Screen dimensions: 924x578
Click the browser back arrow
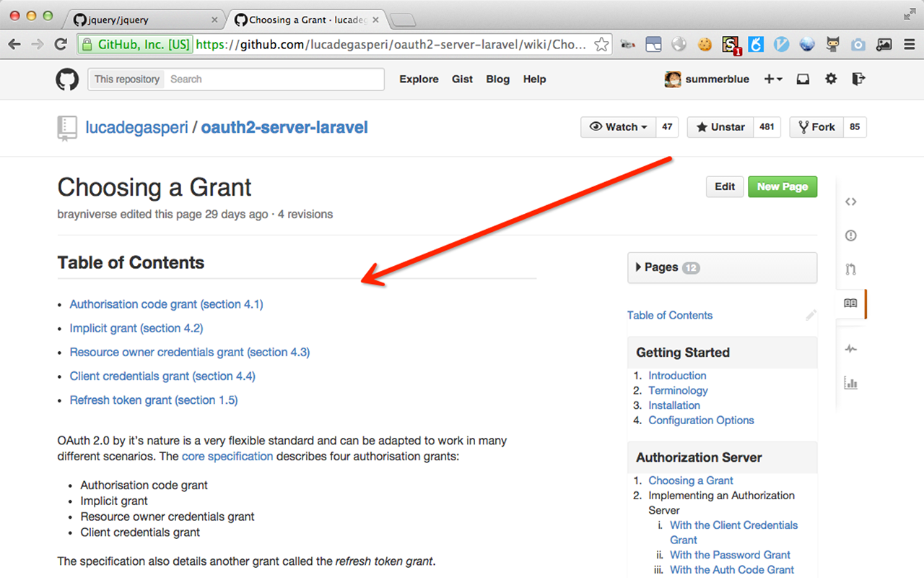pyautogui.click(x=14, y=45)
